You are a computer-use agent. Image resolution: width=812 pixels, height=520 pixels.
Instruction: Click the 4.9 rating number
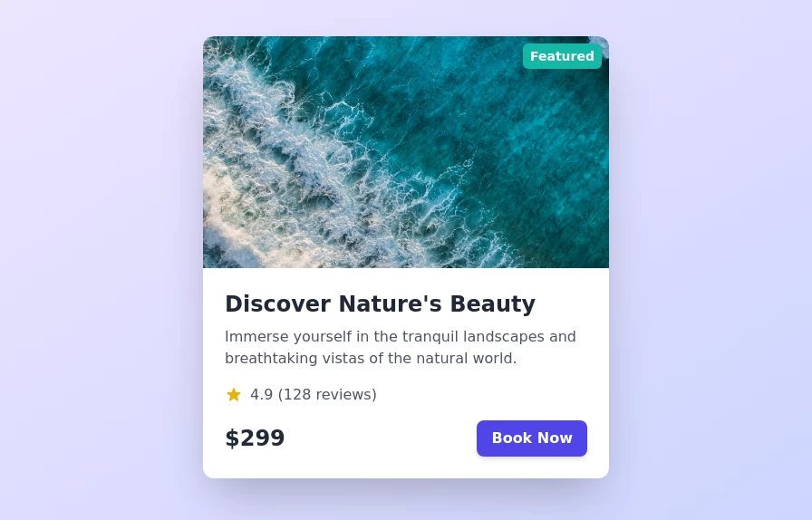[262, 395]
